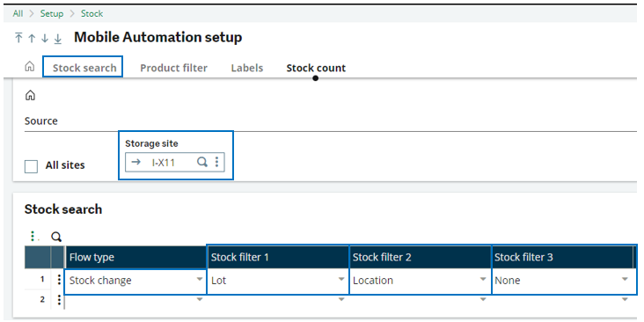Tick the All sites checkbox

pyautogui.click(x=31, y=166)
